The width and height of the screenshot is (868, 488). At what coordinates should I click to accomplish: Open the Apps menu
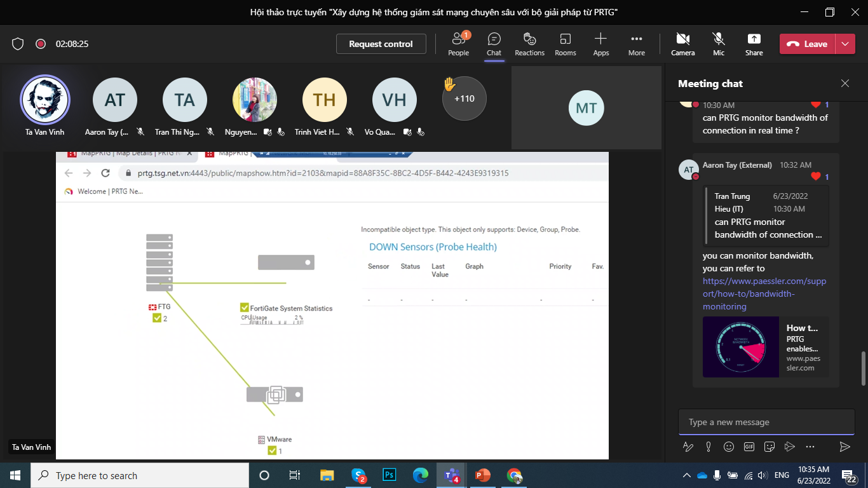(600, 44)
